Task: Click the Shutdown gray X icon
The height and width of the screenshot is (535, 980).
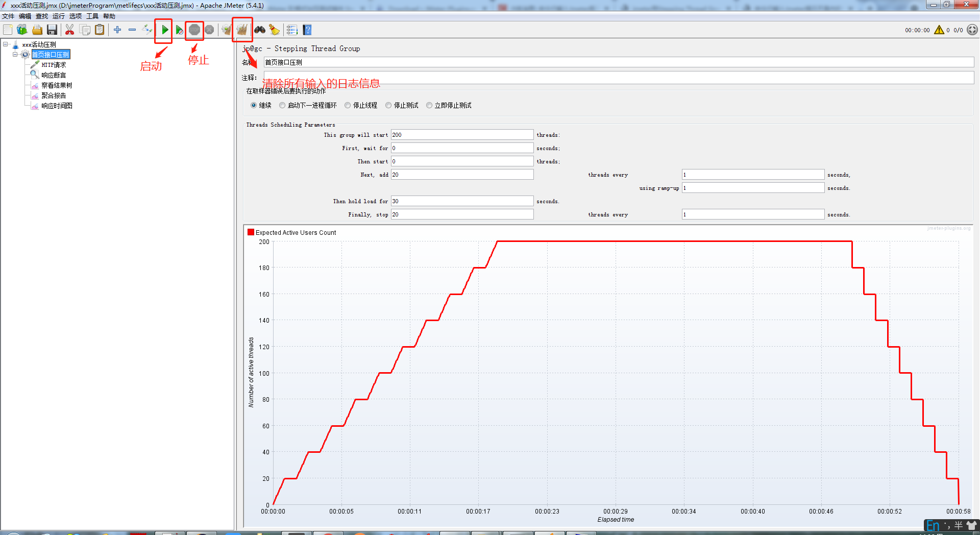Action: pos(209,30)
